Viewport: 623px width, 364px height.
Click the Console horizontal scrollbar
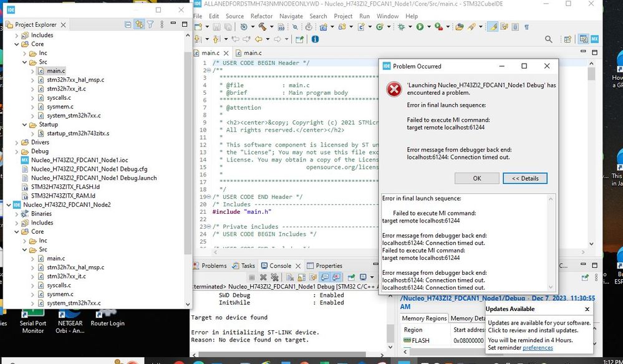pyautogui.click(x=282, y=355)
